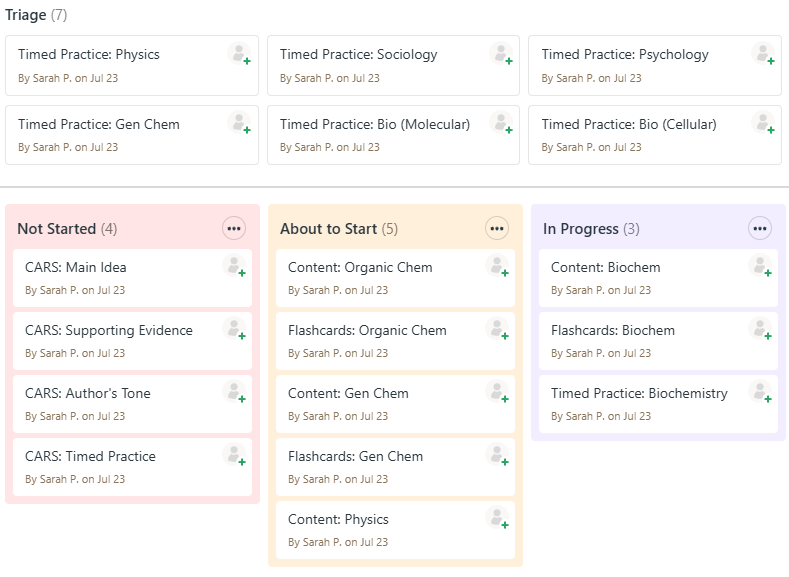Assign a user to Timed Practice: Gen Chem
The height and width of the screenshot is (577, 789).
click(x=240, y=123)
